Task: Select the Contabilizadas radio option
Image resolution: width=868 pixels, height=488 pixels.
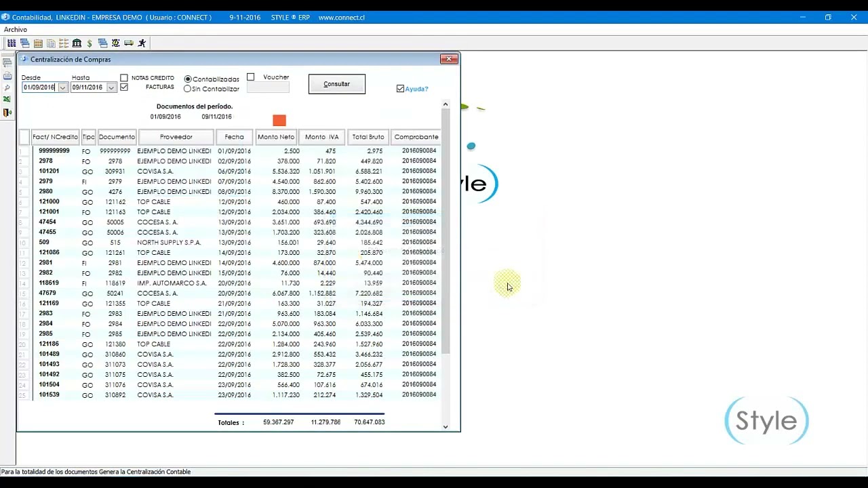Action: 188,79
